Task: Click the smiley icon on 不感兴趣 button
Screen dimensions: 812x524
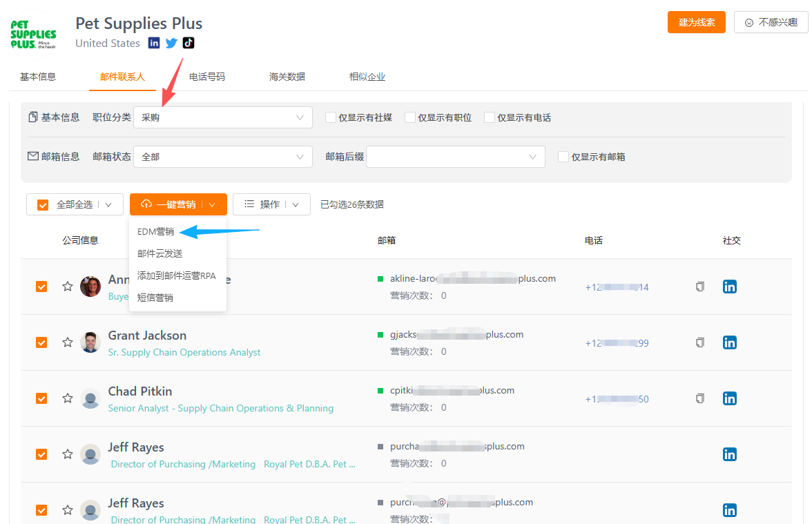Action: pos(748,23)
